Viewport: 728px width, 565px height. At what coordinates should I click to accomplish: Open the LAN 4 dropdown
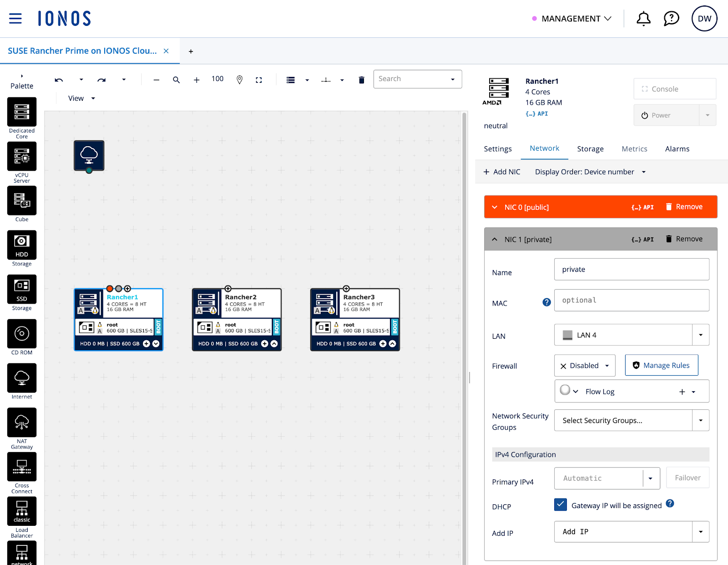[700, 335]
